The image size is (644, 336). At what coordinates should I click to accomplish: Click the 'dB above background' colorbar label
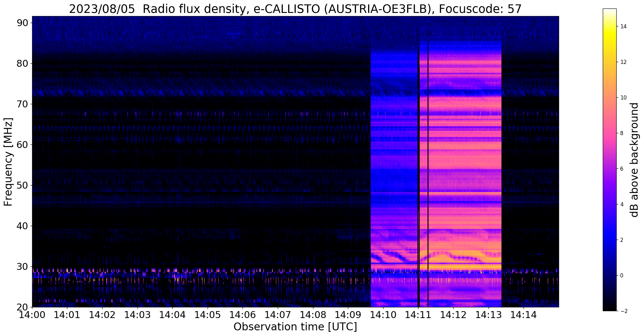pos(635,160)
